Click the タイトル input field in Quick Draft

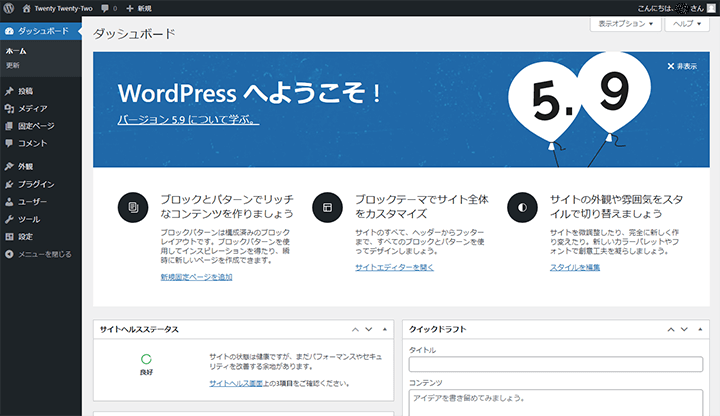click(556, 364)
